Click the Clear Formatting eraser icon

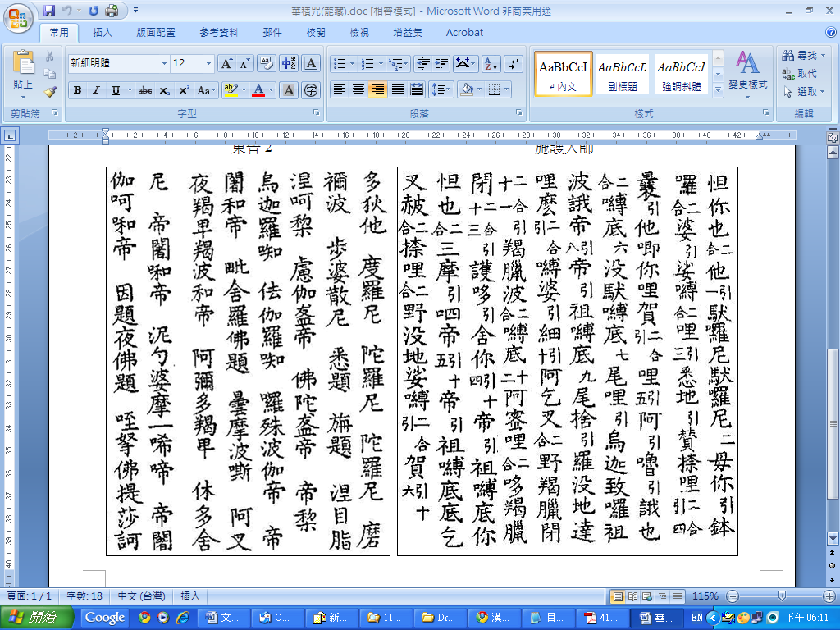[266, 63]
